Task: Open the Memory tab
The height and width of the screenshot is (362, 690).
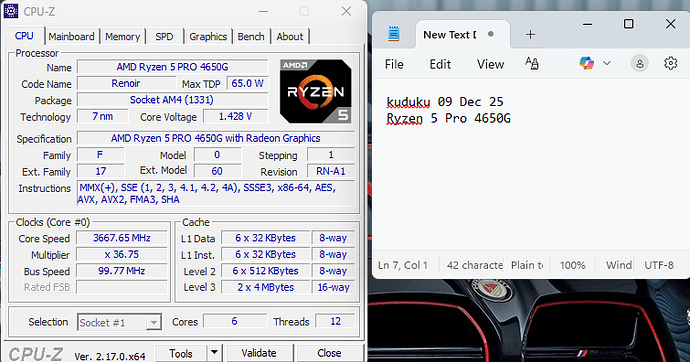Action: [x=122, y=37]
